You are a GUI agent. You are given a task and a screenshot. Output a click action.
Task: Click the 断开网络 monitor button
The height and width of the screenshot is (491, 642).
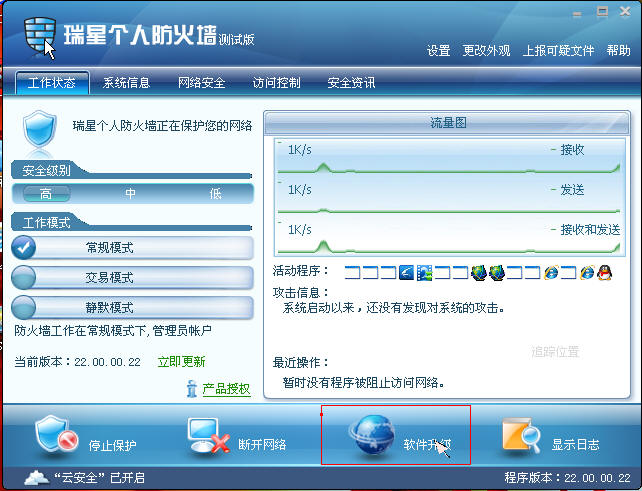tap(237, 436)
